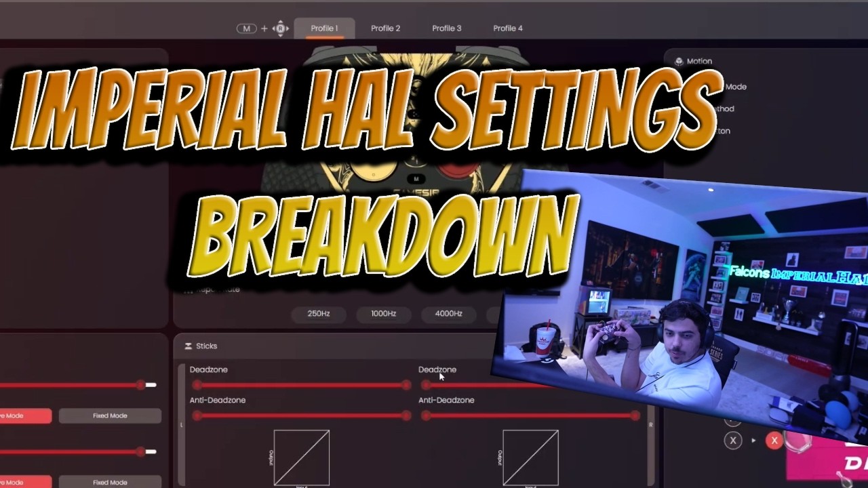The height and width of the screenshot is (488, 868).
Task: Click the Sticks panel vertical scrollbar
Action: 181,425
